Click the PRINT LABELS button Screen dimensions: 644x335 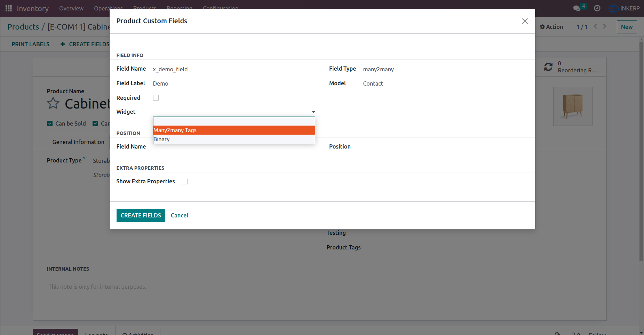(31, 44)
